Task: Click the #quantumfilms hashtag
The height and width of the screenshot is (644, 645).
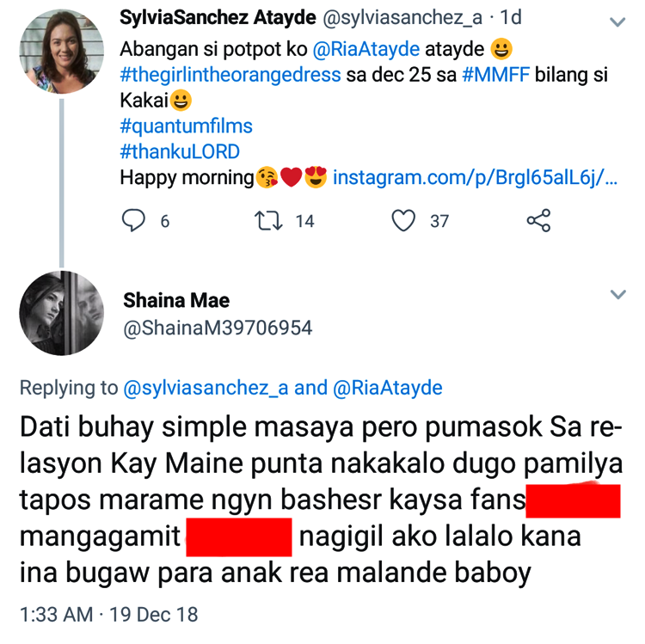Action: tap(186, 126)
